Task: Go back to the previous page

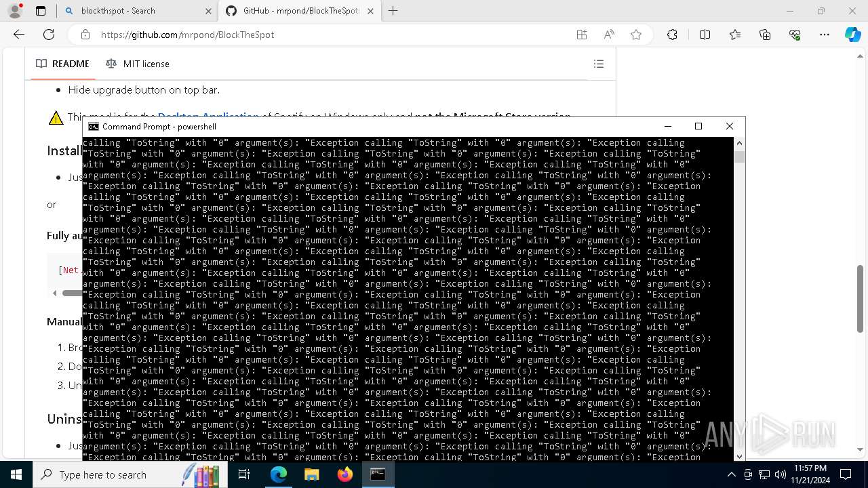Action: (19, 35)
